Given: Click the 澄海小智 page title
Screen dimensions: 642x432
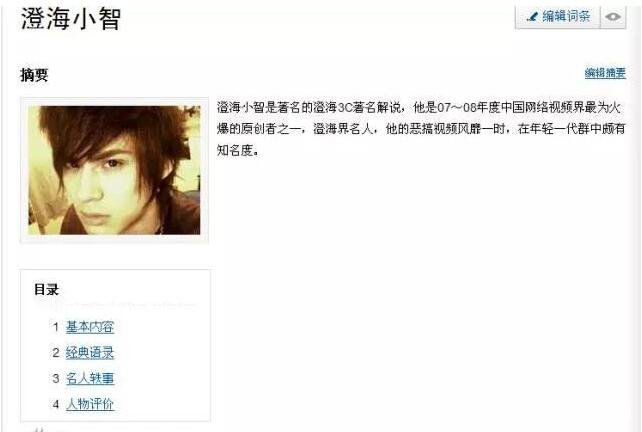Looking at the screenshot, I should [71, 19].
